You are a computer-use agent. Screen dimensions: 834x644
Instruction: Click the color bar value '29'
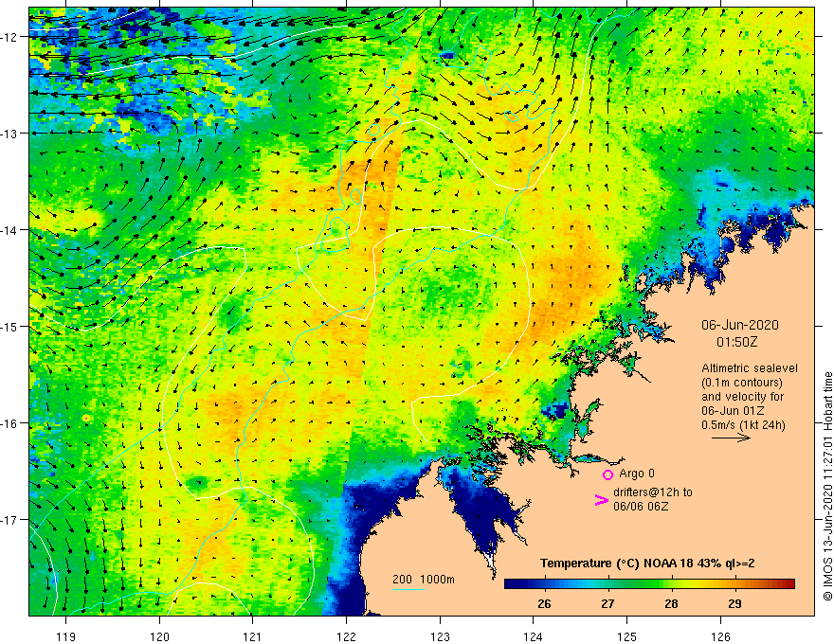pos(734,604)
